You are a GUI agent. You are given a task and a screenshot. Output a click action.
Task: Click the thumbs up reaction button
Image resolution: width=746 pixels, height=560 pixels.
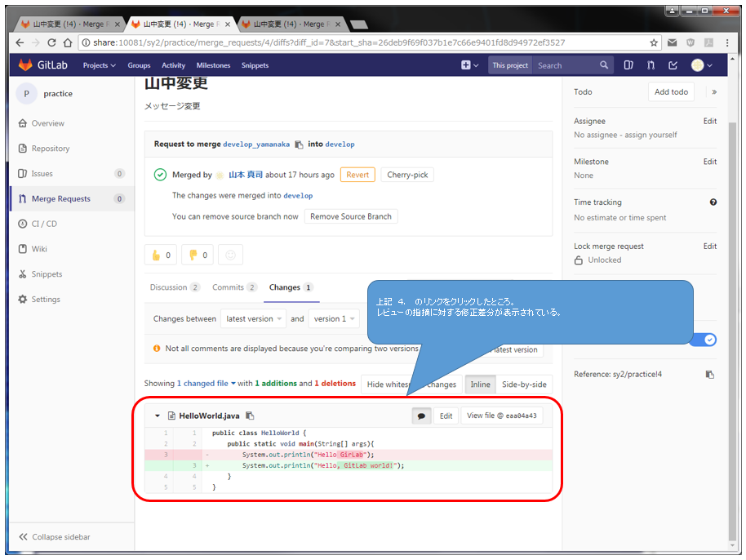(161, 255)
